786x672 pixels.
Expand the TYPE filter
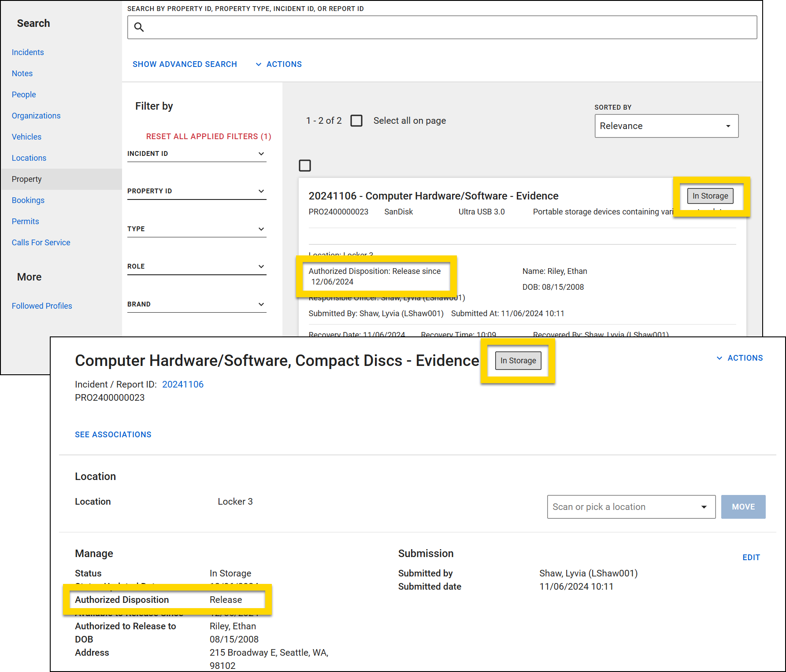[x=262, y=229]
